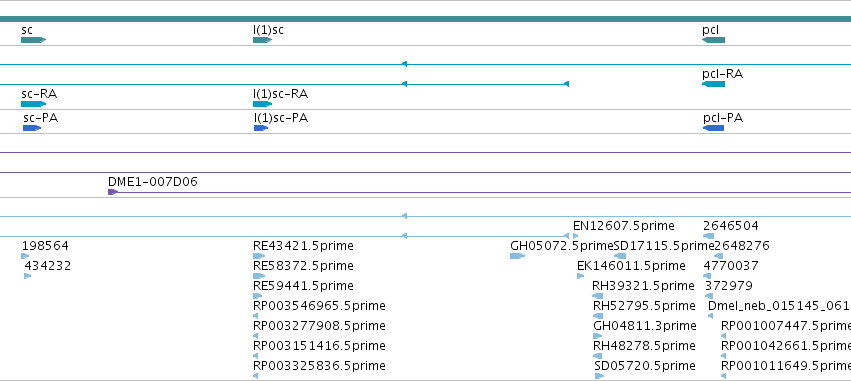The image size is (851, 381).
Task: Click the GH05072.5prime EST glyph
Action: [x=518, y=256]
